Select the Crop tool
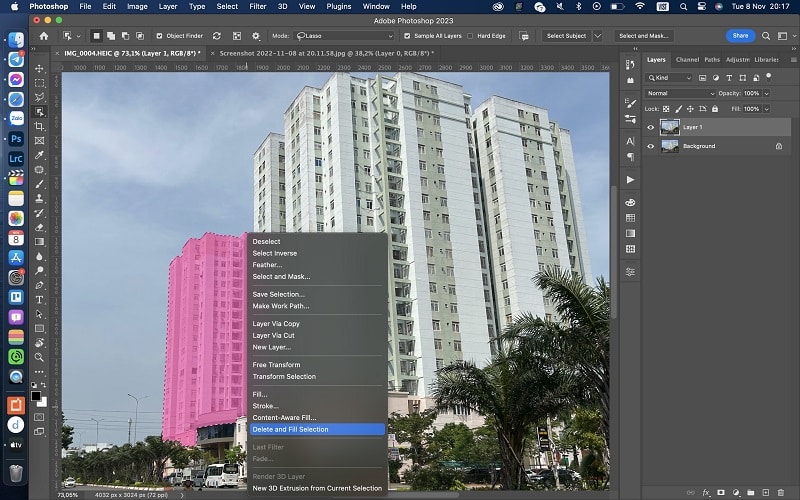The height and width of the screenshot is (500, 800). [x=40, y=126]
